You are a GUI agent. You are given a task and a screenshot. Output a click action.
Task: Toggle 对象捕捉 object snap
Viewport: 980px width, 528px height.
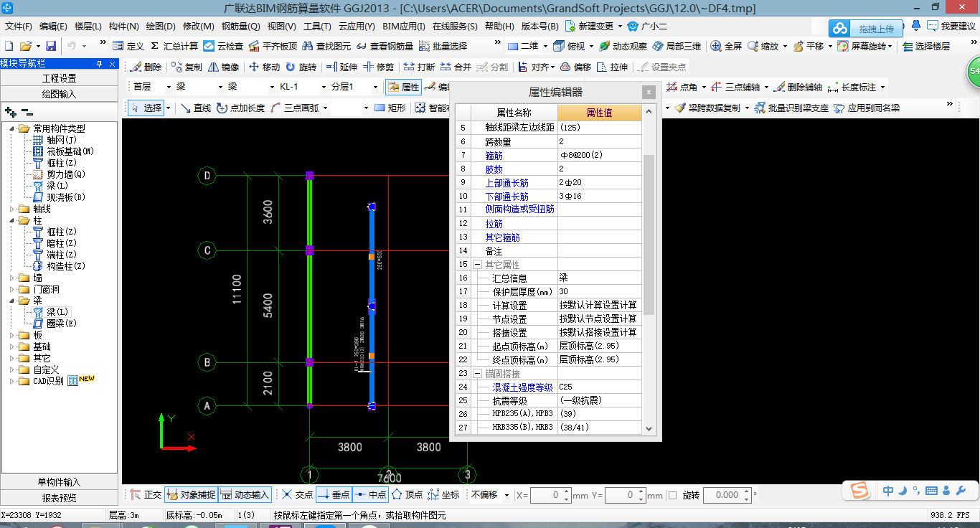[191, 494]
